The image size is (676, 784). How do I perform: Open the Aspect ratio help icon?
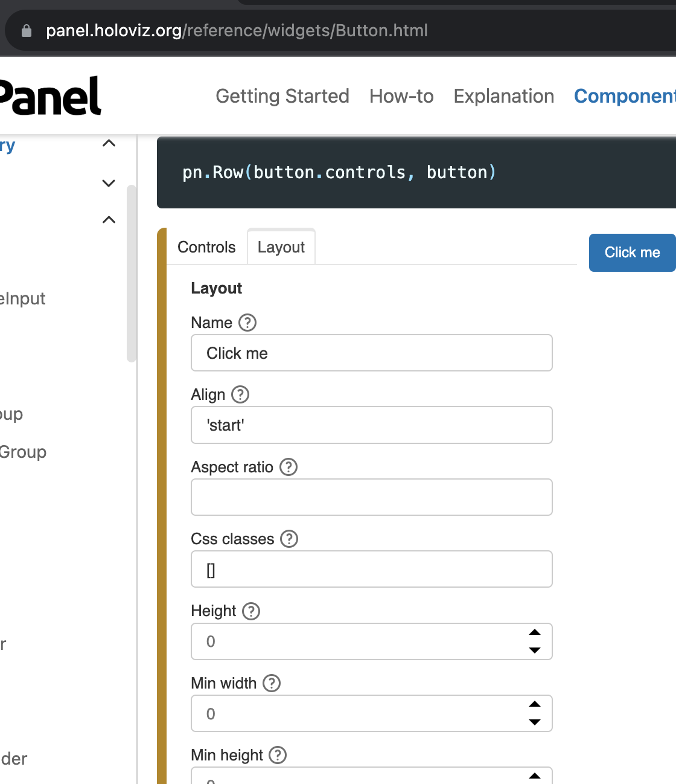tap(289, 466)
